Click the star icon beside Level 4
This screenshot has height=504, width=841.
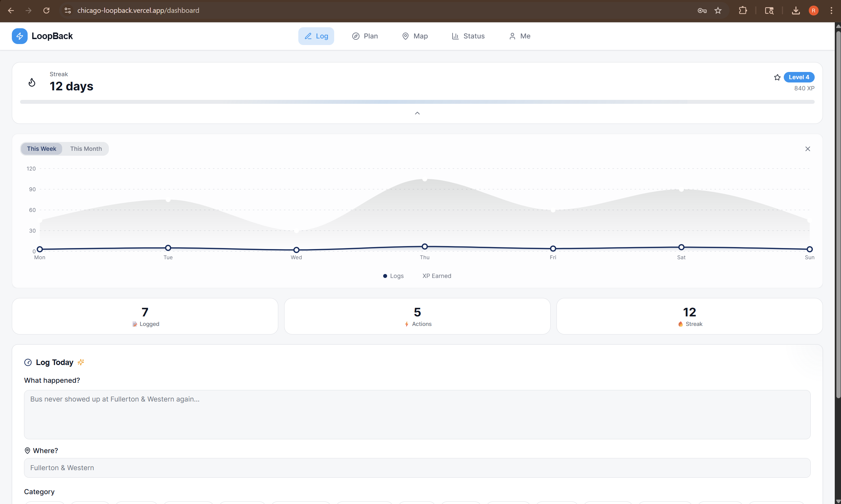(x=777, y=78)
